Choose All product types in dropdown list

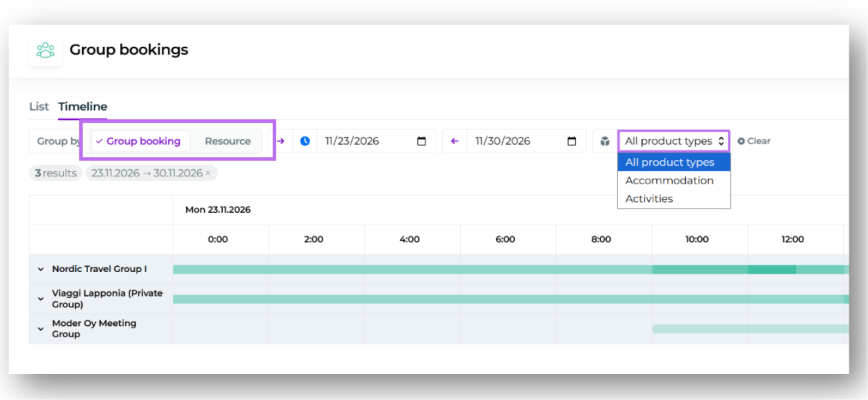tap(674, 163)
